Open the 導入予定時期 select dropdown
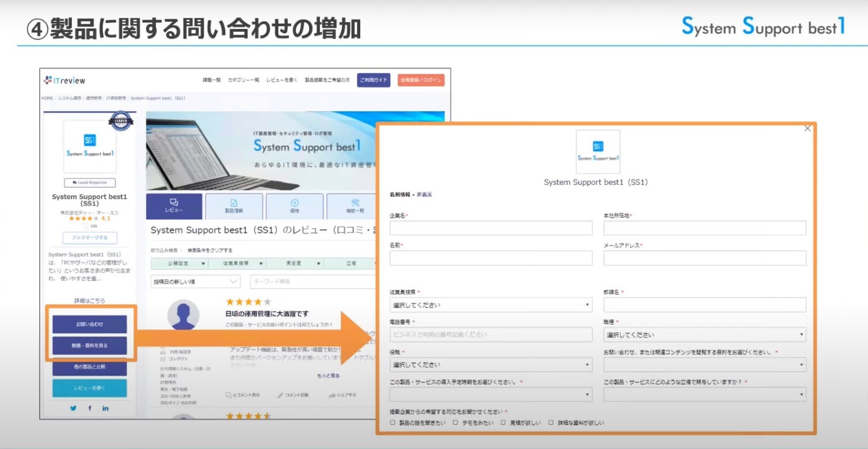The height and width of the screenshot is (449, 868). (491, 394)
